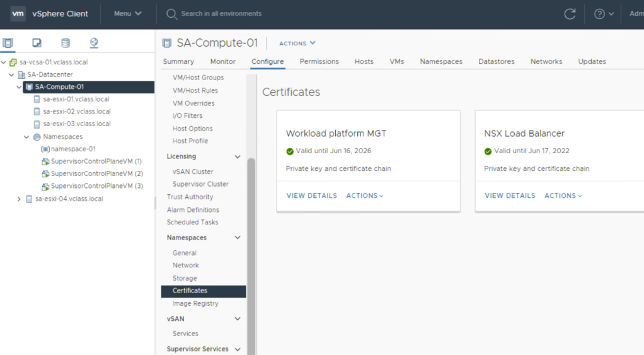View details of Workload platform MGT certificate
Viewport: 644px width, 355px height.
311,196
